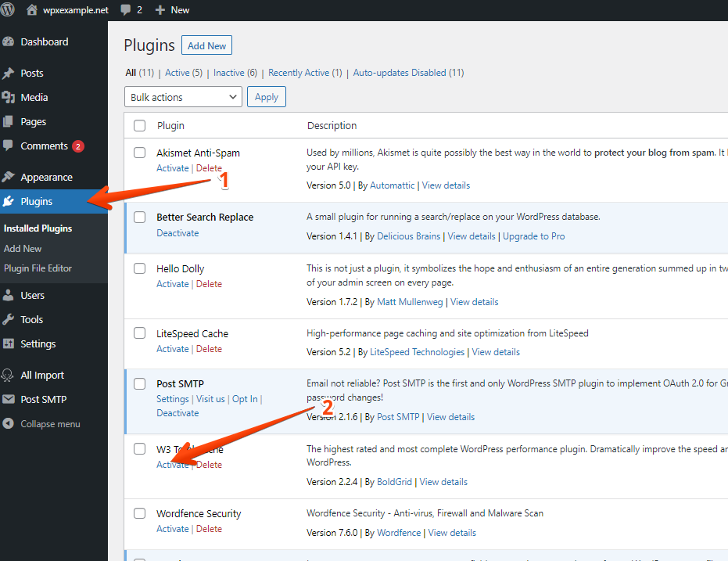The height and width of the screenshot is (561, 728).
Task: View details for W3 Total Cache
Action: [443, 482]
